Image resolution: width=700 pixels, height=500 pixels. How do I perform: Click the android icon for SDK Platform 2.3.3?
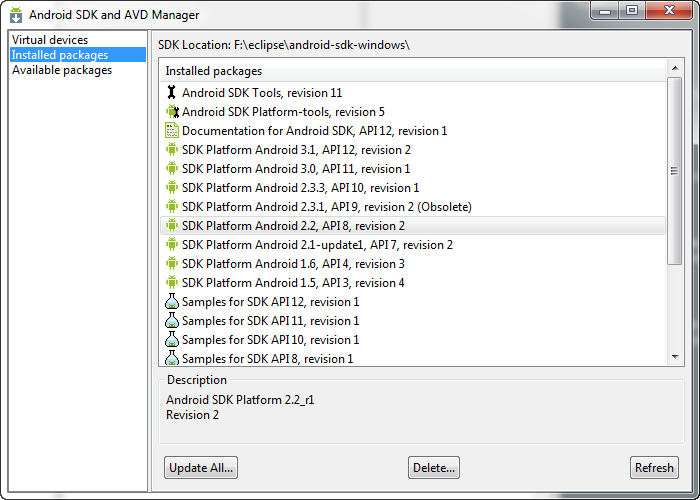(172, 188)
